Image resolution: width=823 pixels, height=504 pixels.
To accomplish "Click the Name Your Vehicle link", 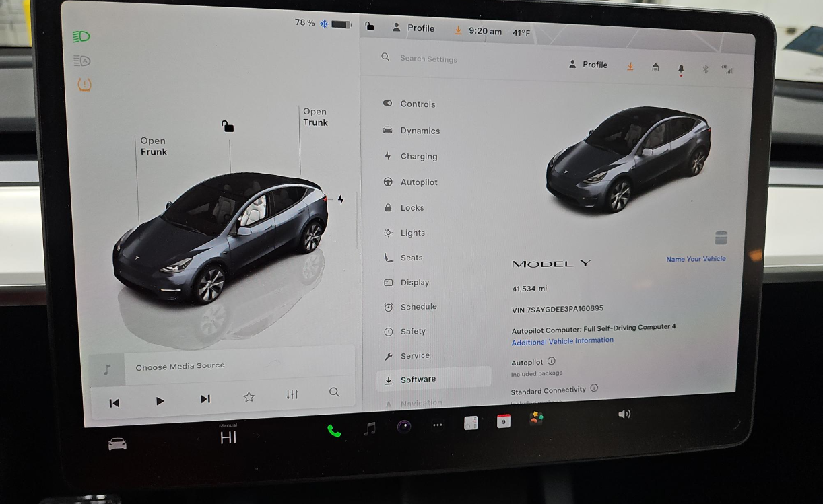I will point(696,259).
